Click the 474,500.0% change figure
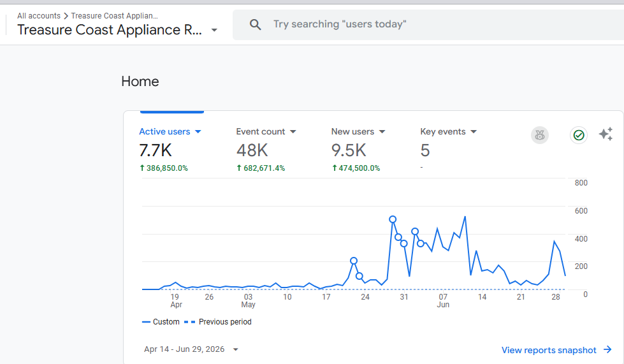Image resolution: width=624 pixels, height=364 pixels. click(x=359, y=168)
